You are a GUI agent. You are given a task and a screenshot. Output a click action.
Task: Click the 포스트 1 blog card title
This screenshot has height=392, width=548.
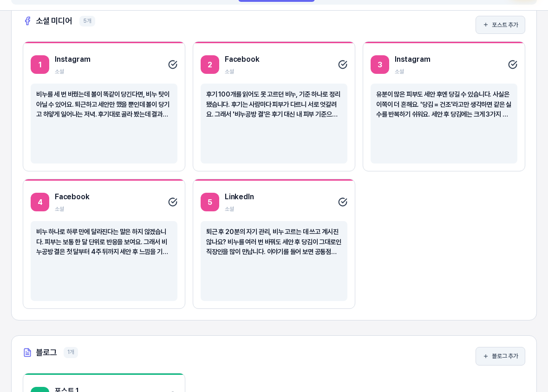click(x=67, y=389)
